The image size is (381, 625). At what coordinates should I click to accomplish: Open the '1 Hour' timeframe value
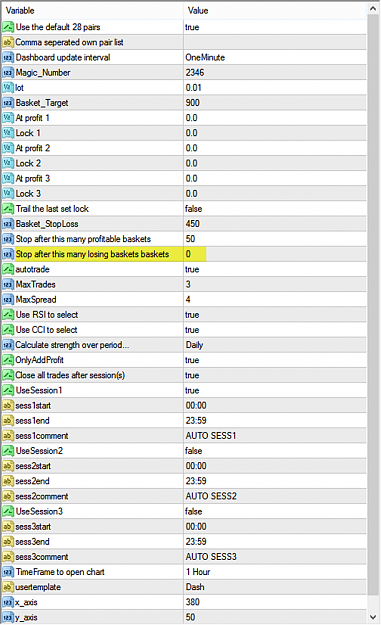pyautogui.click(x=198, y=572)
